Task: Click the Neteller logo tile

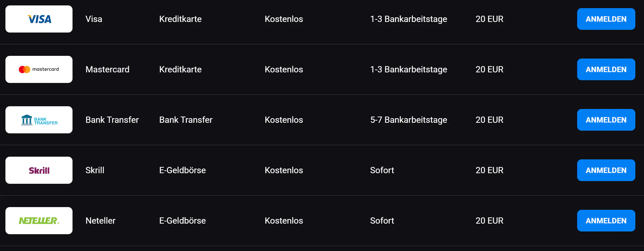Action: [x=39, y=221]
